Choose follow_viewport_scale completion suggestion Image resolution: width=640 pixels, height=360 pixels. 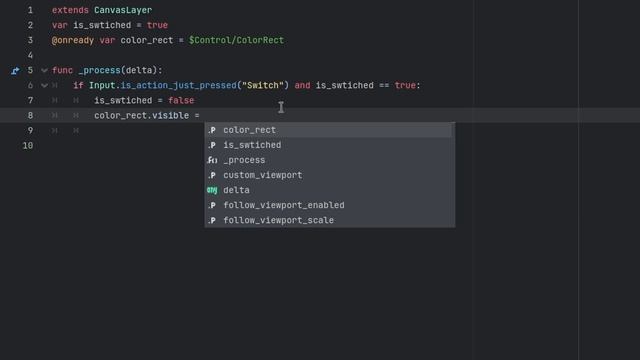tap(329, 220)
